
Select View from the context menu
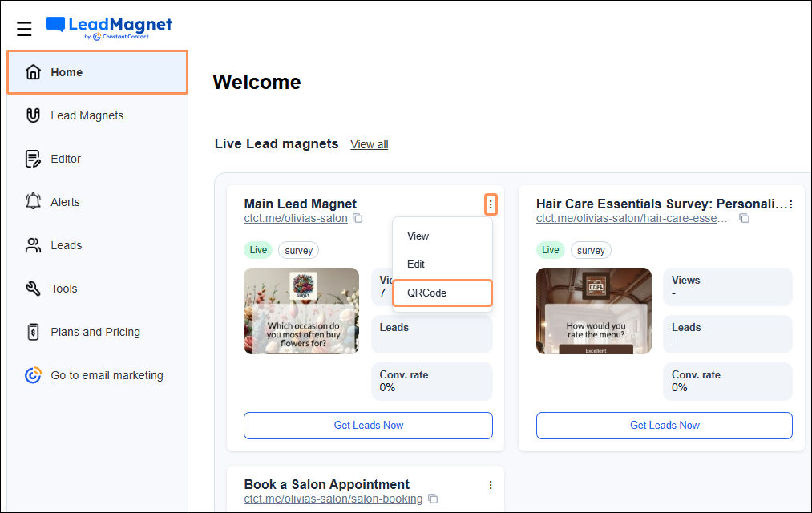click(418, 236)
